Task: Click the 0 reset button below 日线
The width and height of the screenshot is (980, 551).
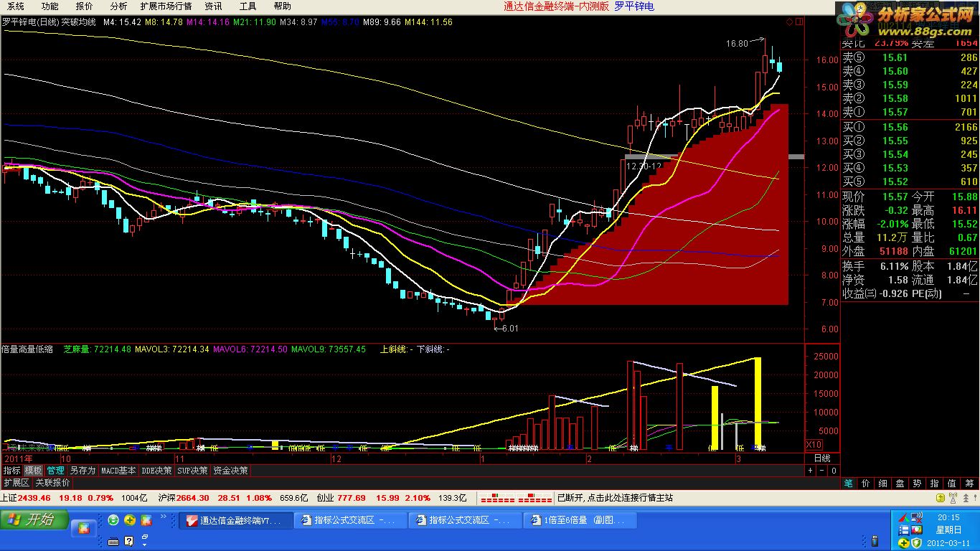Action: pyautogui.click(x=833, y=471)
